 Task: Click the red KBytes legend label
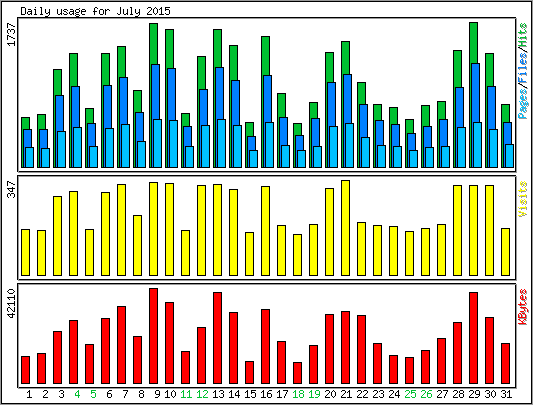pos(523,307)
